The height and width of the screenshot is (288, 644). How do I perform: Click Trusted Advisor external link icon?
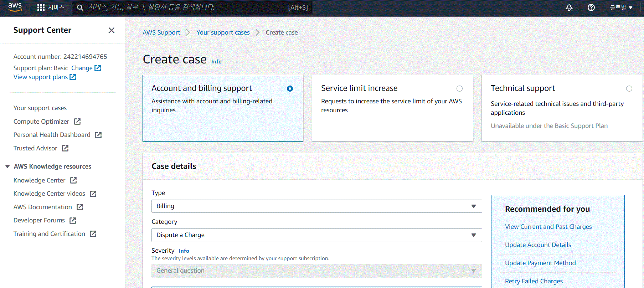tap(65, 148)
